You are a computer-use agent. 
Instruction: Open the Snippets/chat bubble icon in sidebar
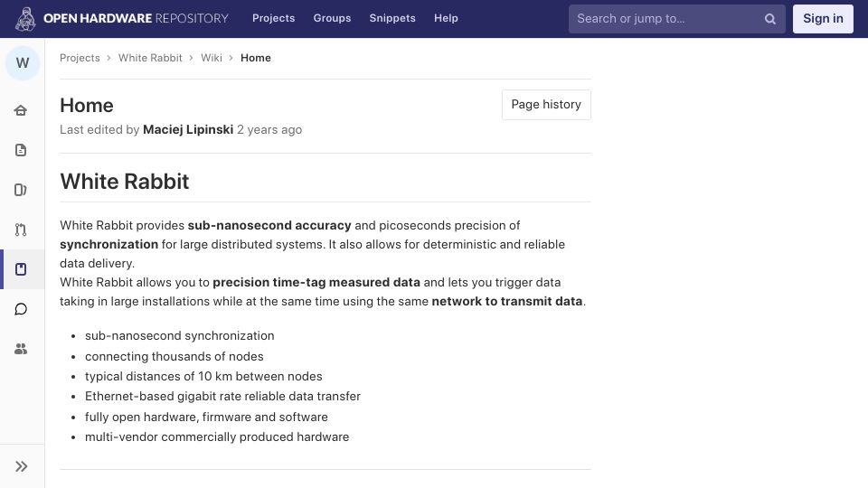tap(21, 309)
